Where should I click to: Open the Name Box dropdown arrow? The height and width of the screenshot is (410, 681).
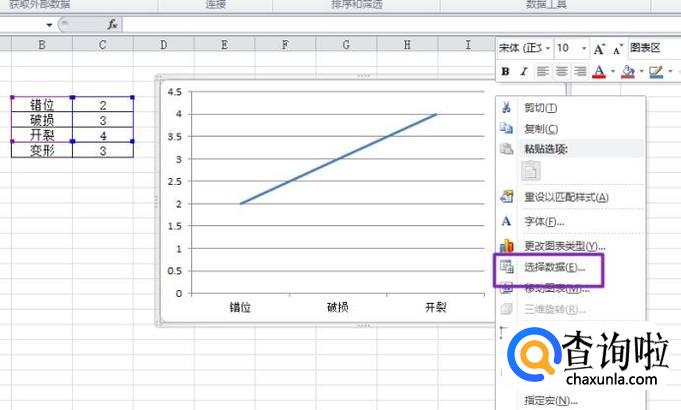pyautogui.click(x=49, y=25)
